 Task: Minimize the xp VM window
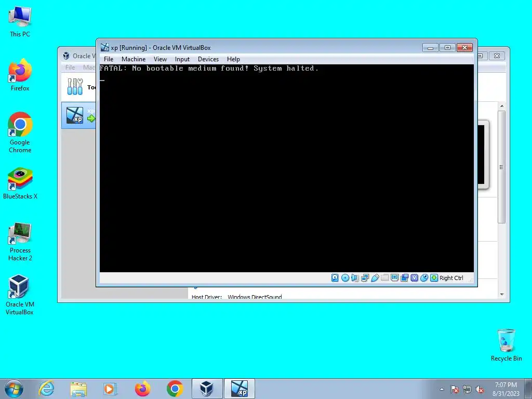click(x=430, y=47)
